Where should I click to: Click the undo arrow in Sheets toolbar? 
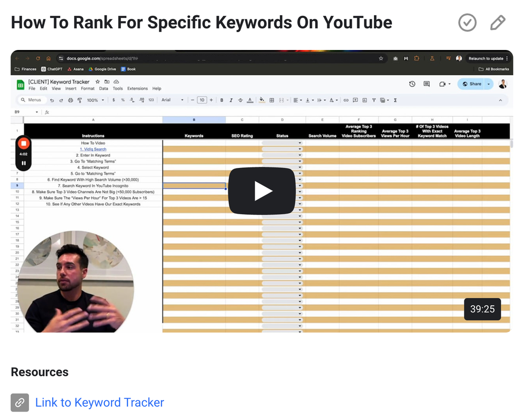(x=52, y=100)
